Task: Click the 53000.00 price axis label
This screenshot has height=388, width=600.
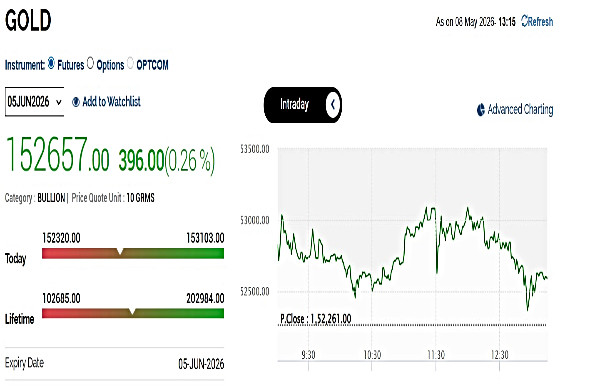Action: tap(254, 220)
